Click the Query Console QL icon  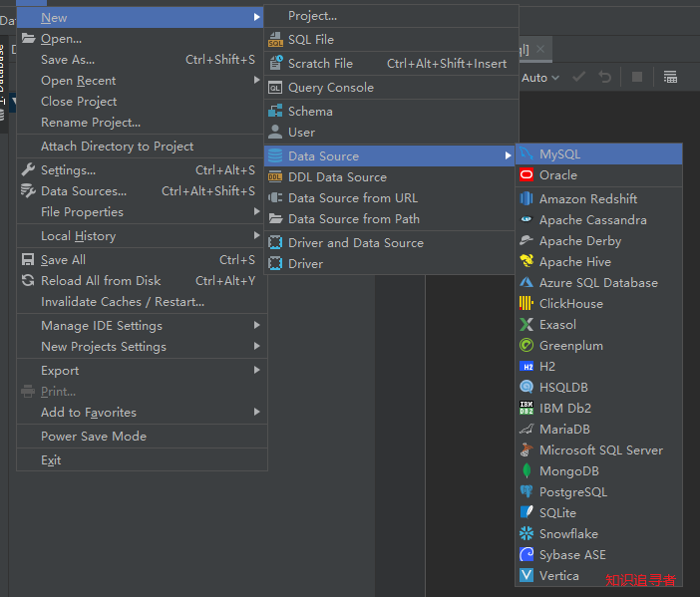[275, 88]
